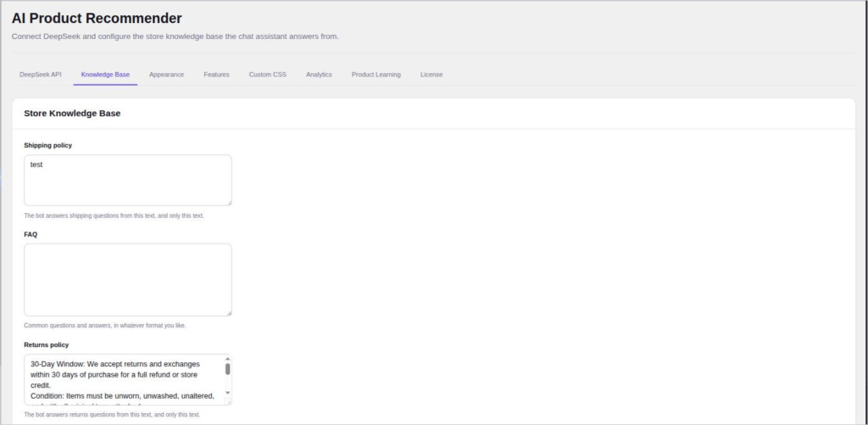868x425 pixels.
Task: Go to the Custom CSS tab
Action: point(267,75)
